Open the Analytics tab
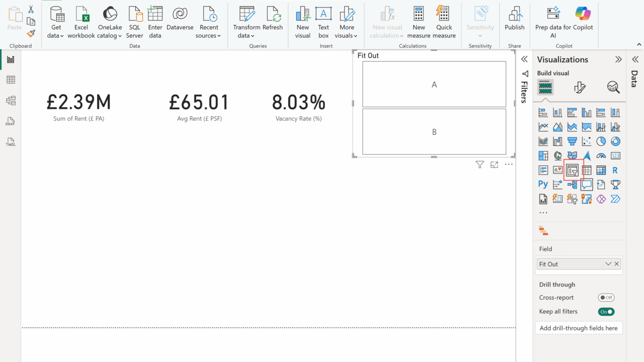 click(x=613, y=87)
